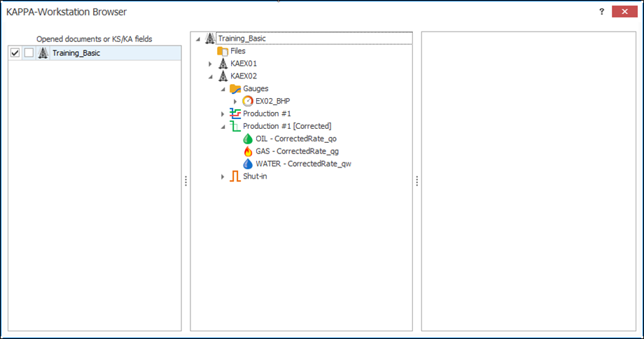Click the Production #1 rate step icon
The width and height of the screenshot is (644, 339).
tap(235, 114)
